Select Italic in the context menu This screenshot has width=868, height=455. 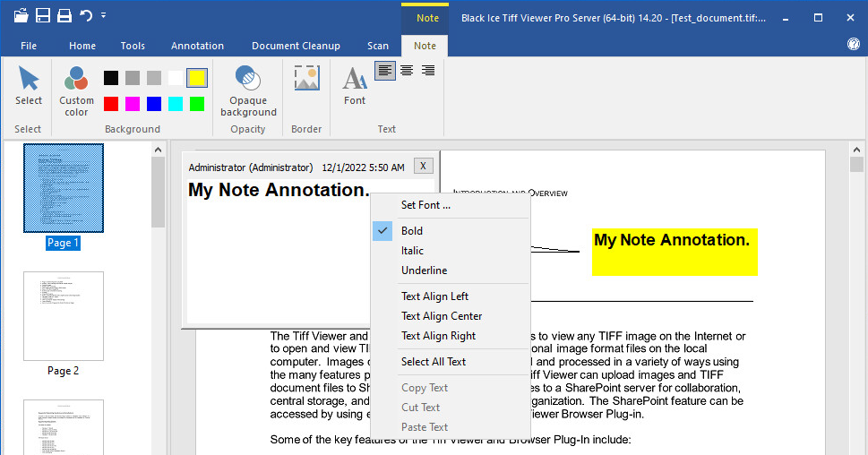pos(412,251)
